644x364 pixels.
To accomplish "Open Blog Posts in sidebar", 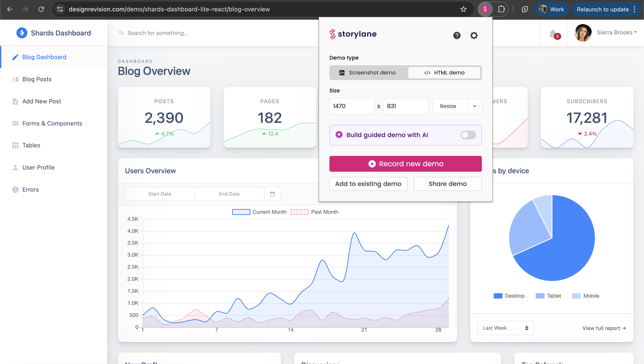I will (37, 79).
